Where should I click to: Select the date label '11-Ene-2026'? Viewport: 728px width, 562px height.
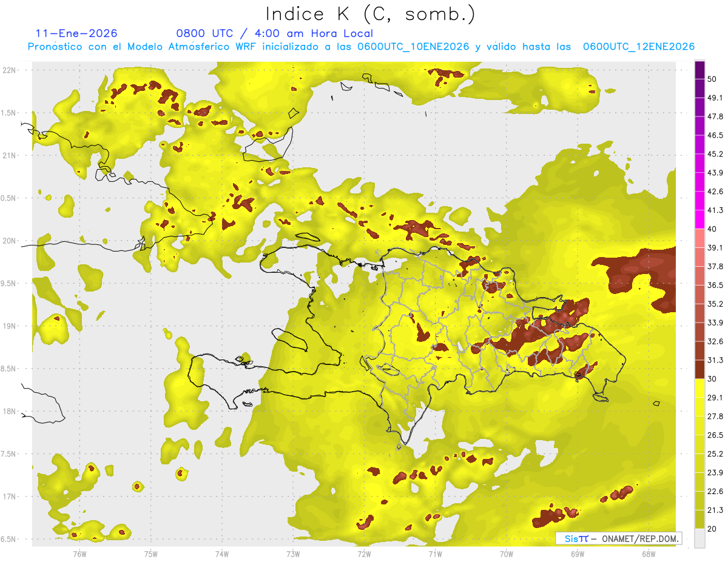click(76, 33)
